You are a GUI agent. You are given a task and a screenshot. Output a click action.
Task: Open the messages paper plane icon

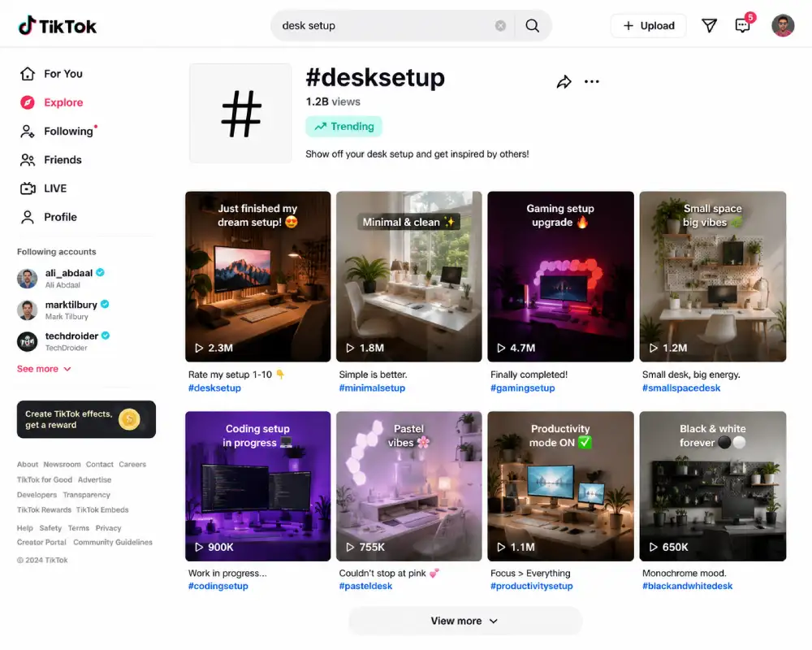(x=709, y=25)
